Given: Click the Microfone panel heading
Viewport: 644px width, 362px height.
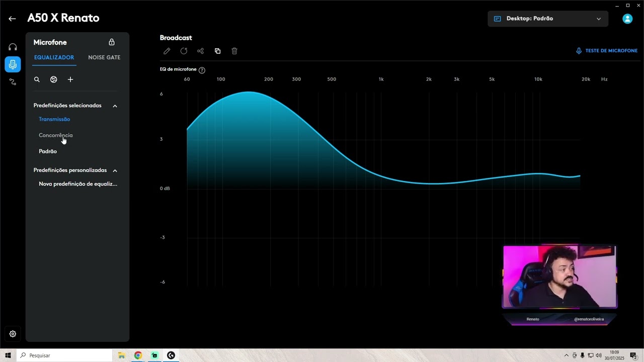Looking at the screenshot, I should [50, 42].
